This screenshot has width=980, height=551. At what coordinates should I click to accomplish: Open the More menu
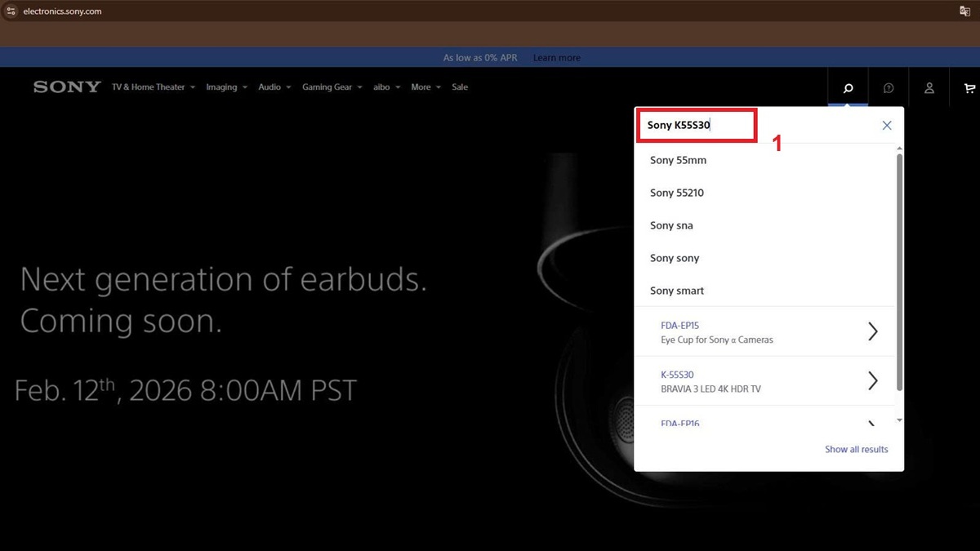coord(425,87)
